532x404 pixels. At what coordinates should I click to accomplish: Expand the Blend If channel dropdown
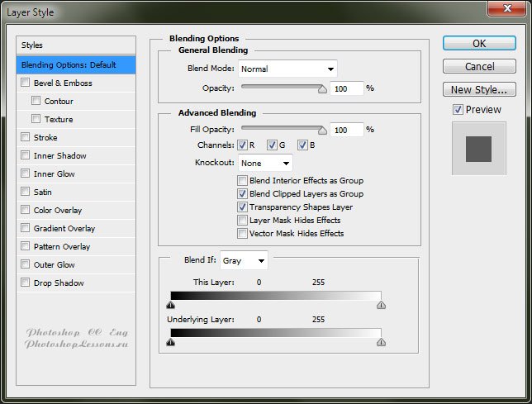(x=244, y=260)
